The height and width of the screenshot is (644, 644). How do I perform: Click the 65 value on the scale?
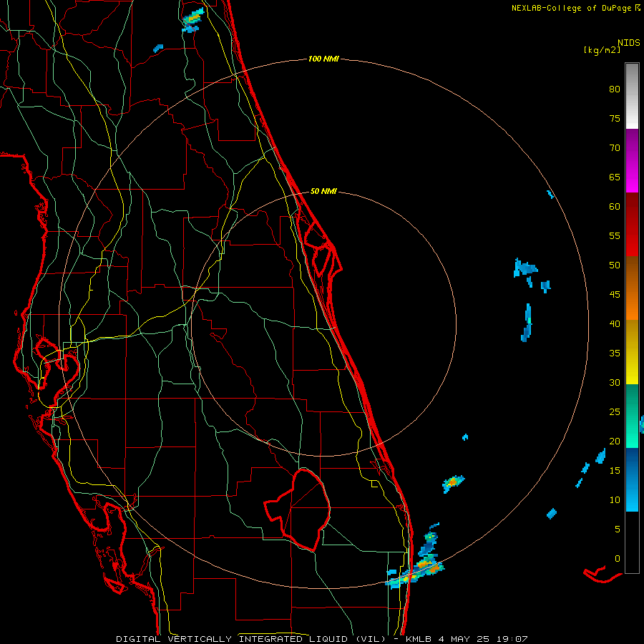tap(615, 177)
